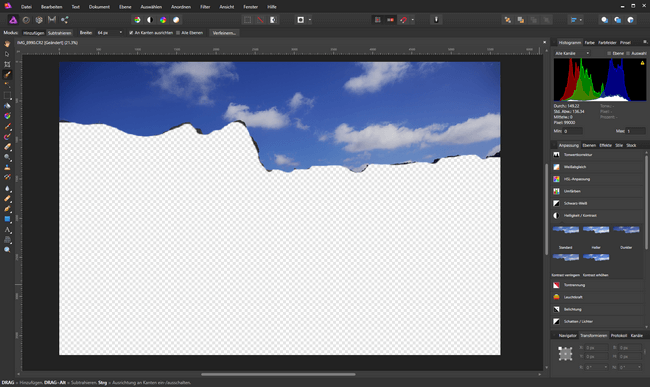Switch to the Develop Persona icon
The width and height of the screenshot is (650, 387).
tap(39, 20)
